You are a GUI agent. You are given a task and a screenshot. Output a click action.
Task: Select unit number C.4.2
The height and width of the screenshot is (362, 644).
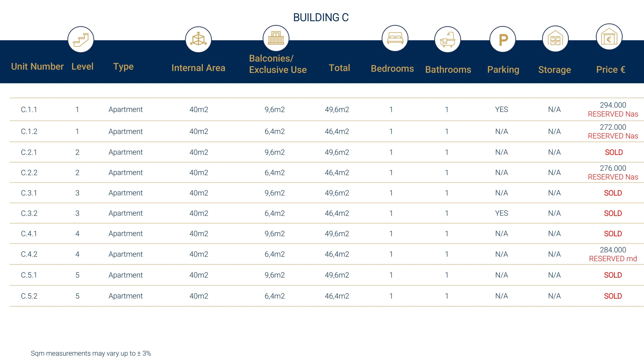(x=29, y=254)
